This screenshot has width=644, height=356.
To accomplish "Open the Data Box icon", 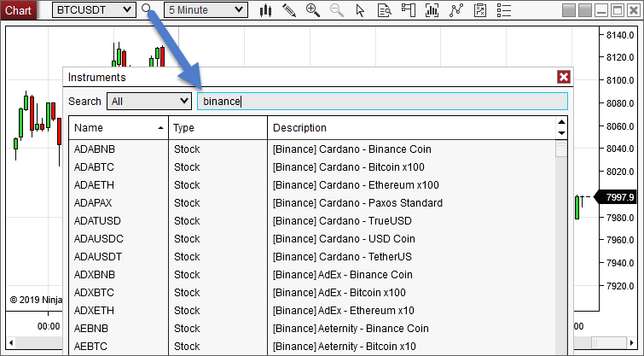I will point(384,10).
